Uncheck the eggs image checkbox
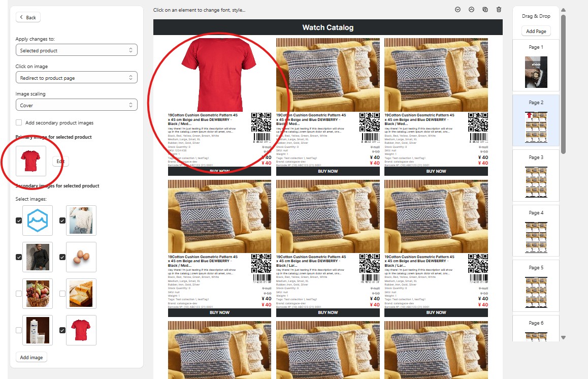This screenshot has height=379, width=588. (62, 257)
